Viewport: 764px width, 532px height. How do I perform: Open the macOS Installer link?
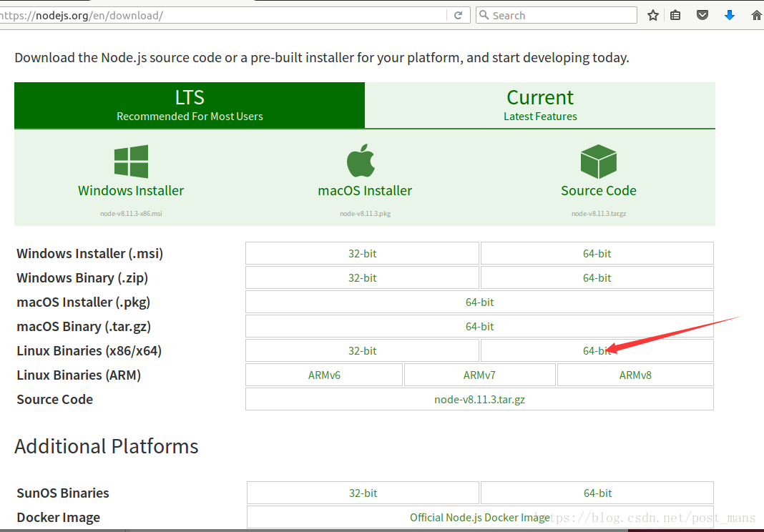point(365,190)
